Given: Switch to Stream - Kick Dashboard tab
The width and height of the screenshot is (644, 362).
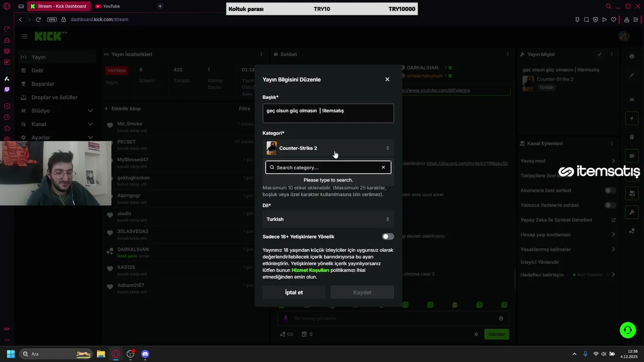Looking at the screenshot, I should pos(59,6).
